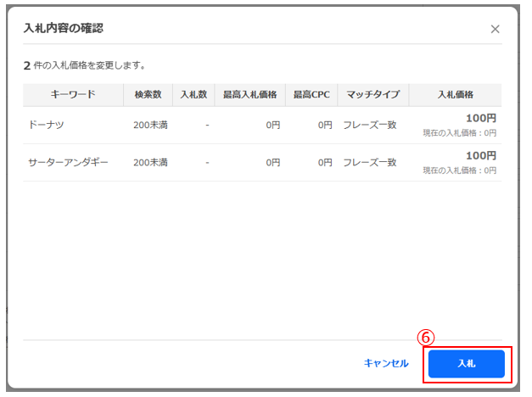Click the 100円 bid price for ドーナツ
This screenshot has height=397, width=532.
(480, 119)
